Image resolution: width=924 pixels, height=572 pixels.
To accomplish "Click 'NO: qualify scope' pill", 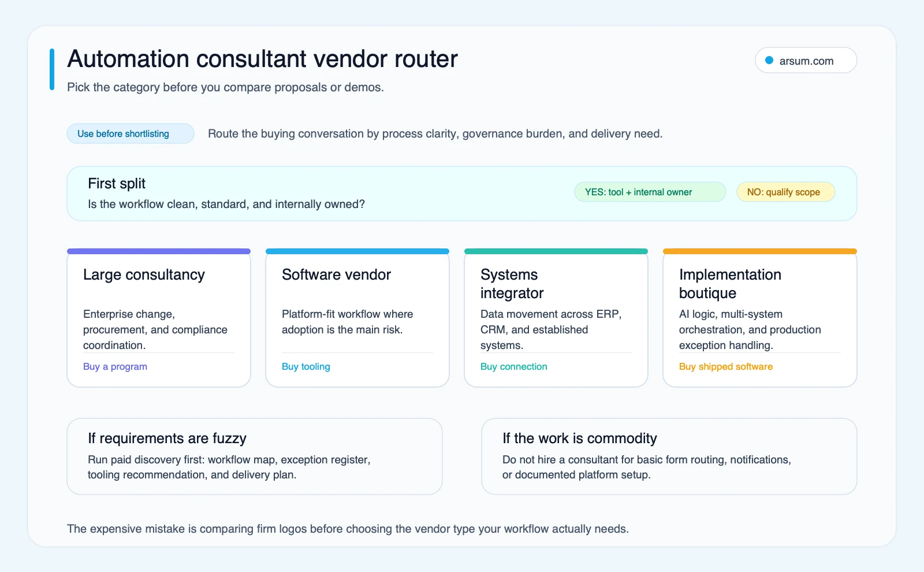I will (x=785, y=192).
